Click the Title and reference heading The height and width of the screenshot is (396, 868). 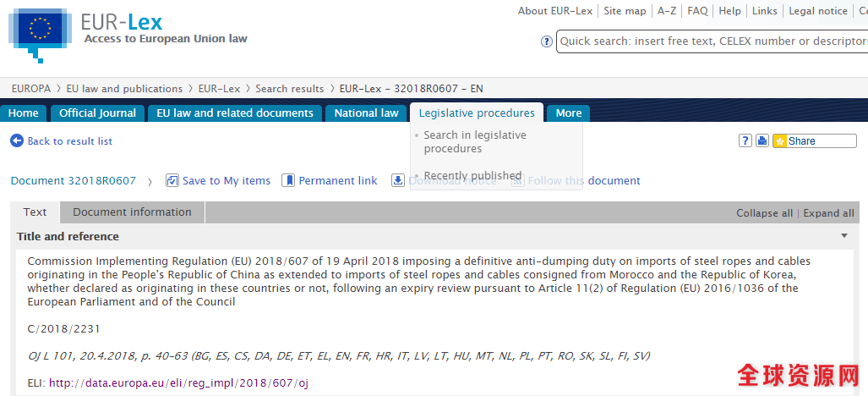[68, 236]
